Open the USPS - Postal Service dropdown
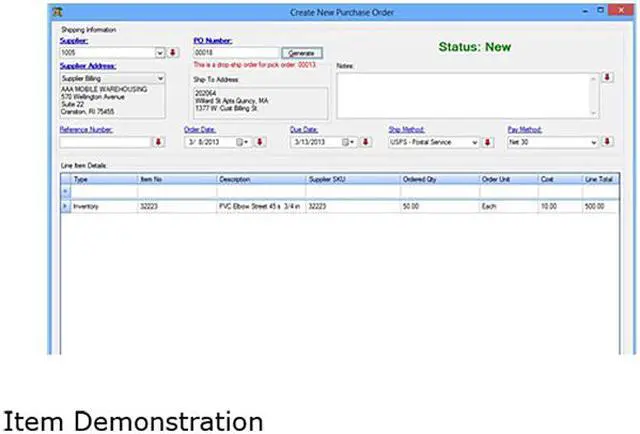Image resolution: width=640 pixels, height=434 pixels. pos(474,142)
